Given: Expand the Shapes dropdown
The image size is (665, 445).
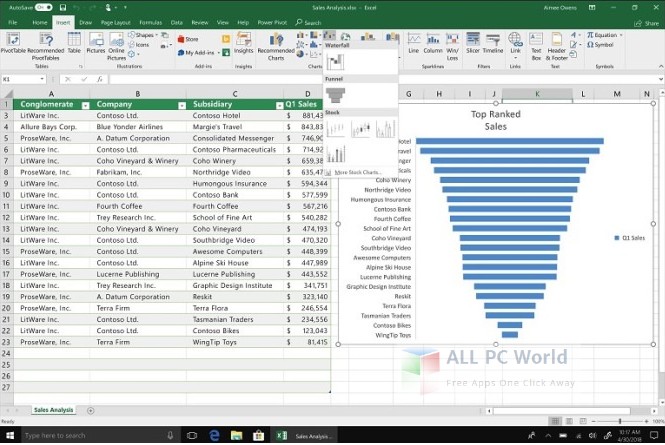Looking at the screenshot, I should (156, 35).
